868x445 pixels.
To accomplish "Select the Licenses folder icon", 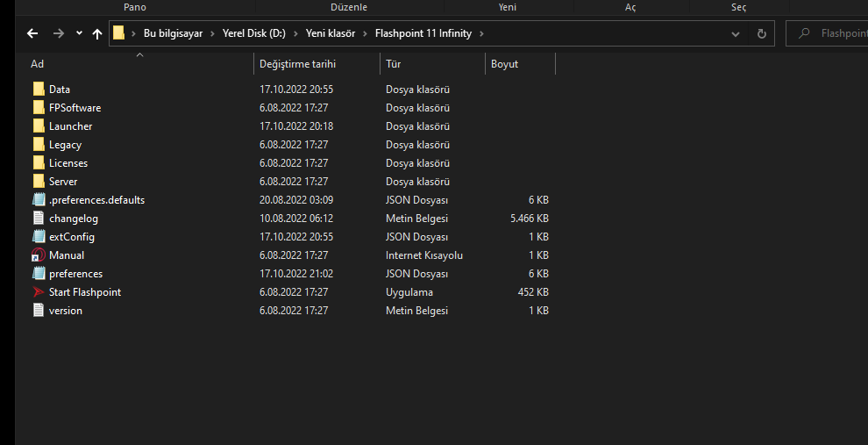I will 39,163.
